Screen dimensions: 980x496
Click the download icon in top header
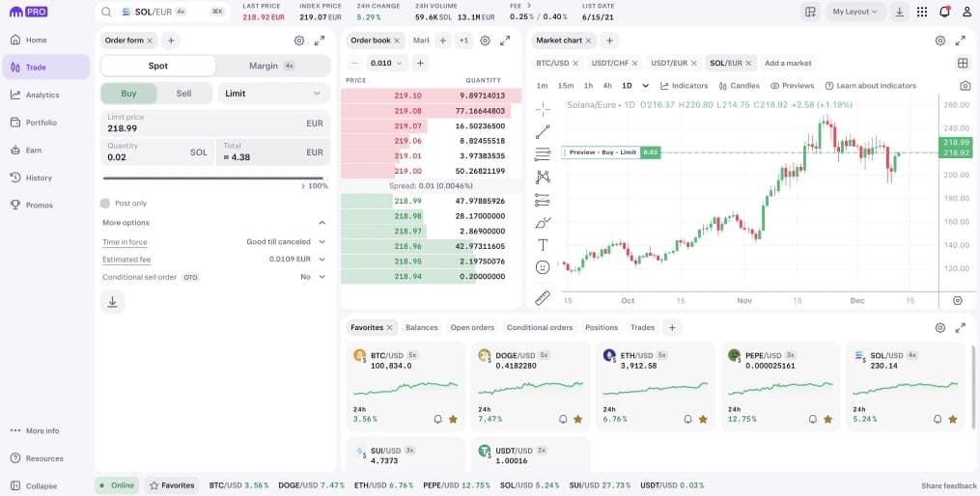[x=899, y=12]
